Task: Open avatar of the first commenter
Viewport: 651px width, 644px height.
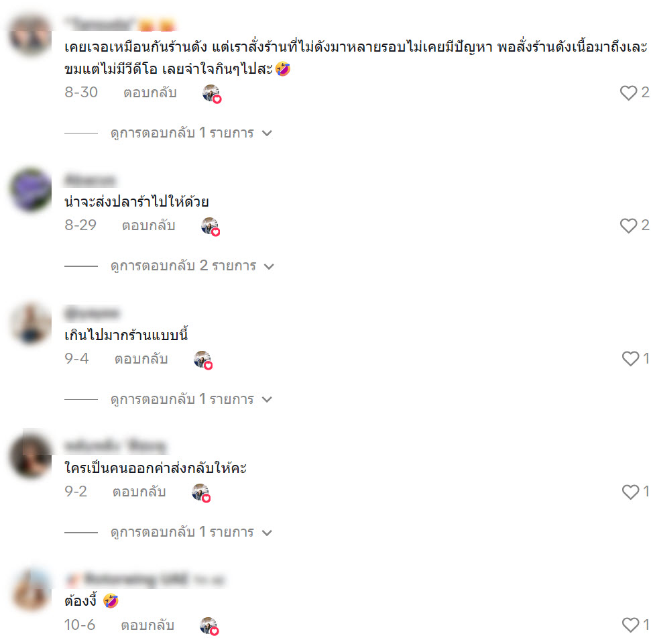Action: [x=30, y=36]
